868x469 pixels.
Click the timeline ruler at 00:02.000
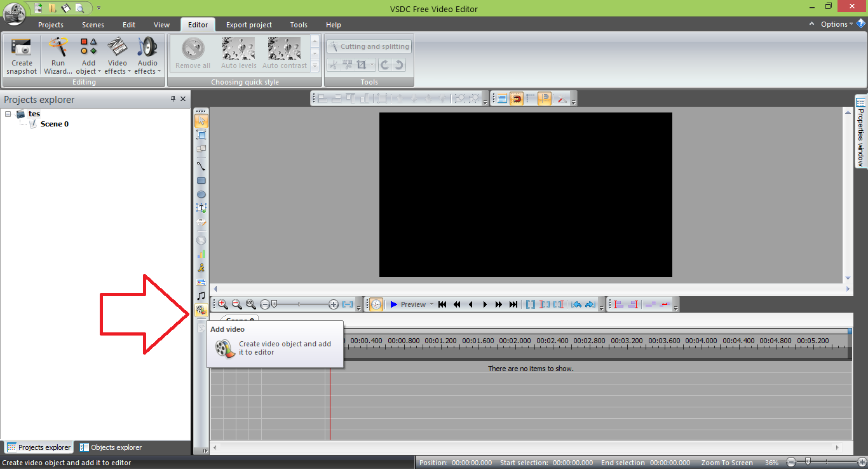coord(515,341)
